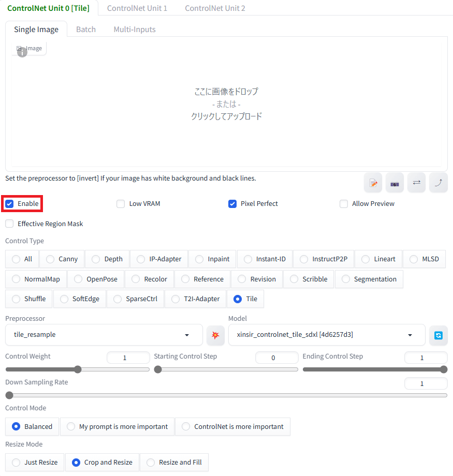Refresh the model list icon
The width and height of the screenshot is (453, 476).
pos(439,335)
